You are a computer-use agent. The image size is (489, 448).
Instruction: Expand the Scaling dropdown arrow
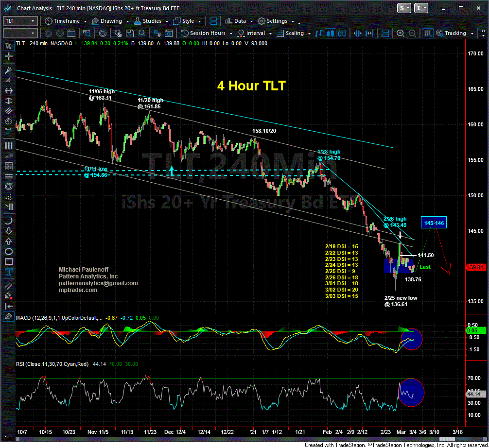click(x=309, y=34)
